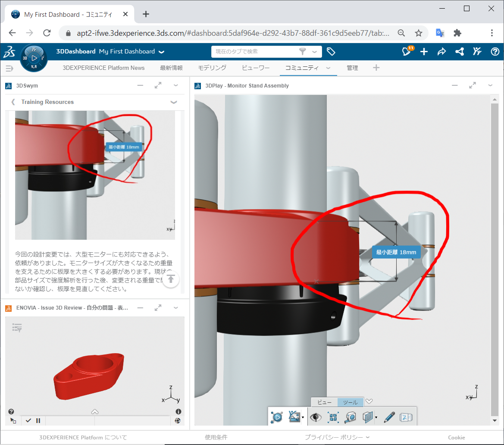504x445 pixels.
Task: Open the 3DPlay widget menu chevron
Action: [x=490, y=85]
